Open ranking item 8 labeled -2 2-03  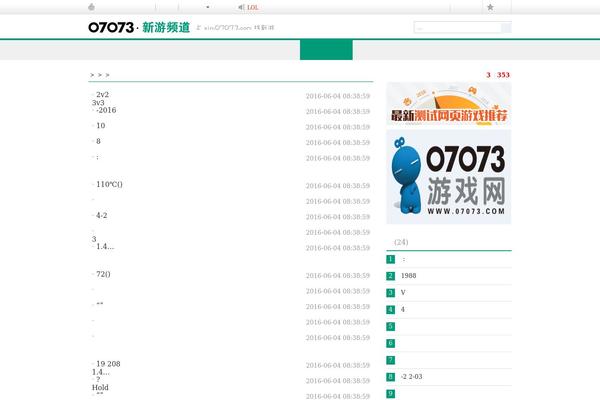click(x=411, y=377)
